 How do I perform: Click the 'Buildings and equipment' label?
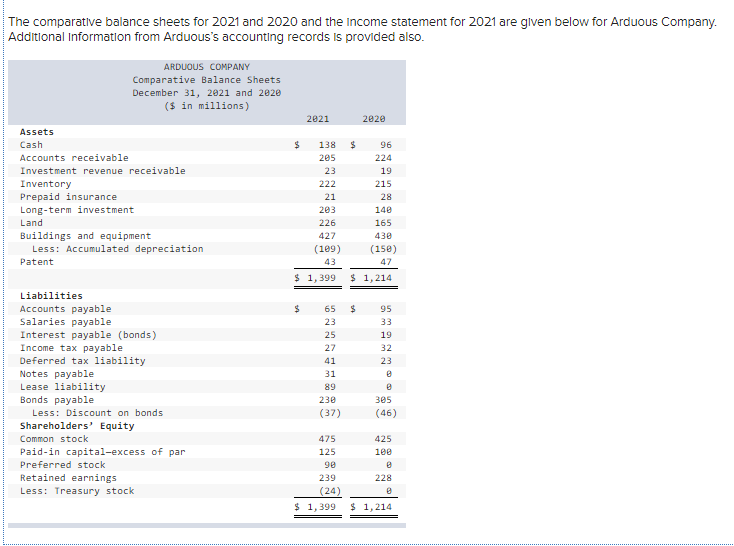click(x=85, y=236)
